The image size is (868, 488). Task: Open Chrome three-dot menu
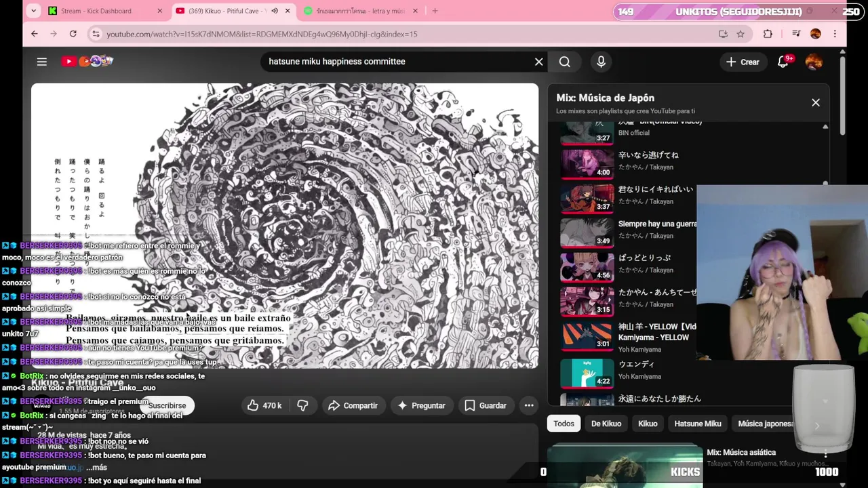(835, 34)
